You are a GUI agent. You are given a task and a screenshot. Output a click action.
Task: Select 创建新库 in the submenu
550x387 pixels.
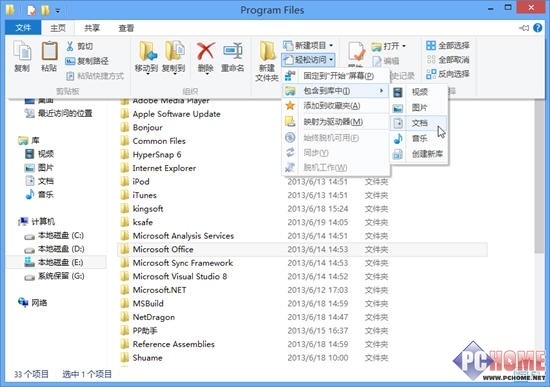(x=419, y=154)
